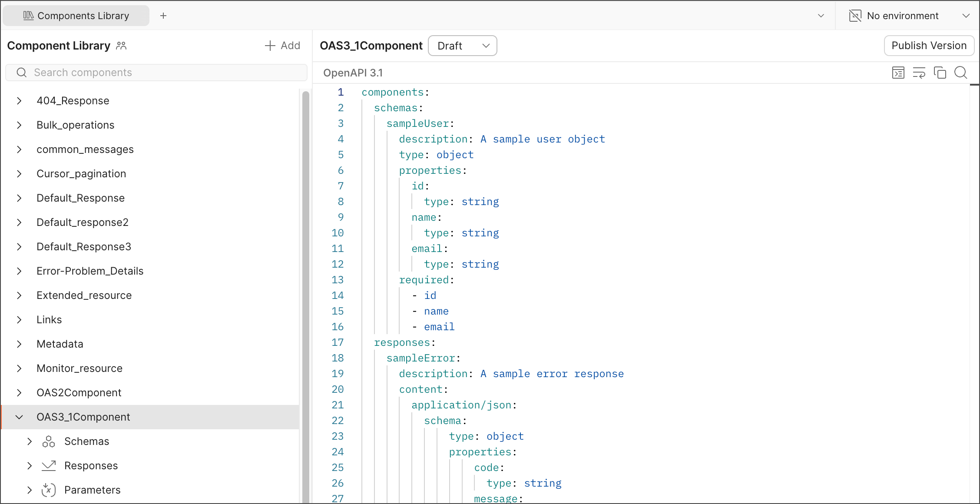This screenshot has height=504, width=980.
Task: Open the Responses section
Action: click(x=91, y=466)
